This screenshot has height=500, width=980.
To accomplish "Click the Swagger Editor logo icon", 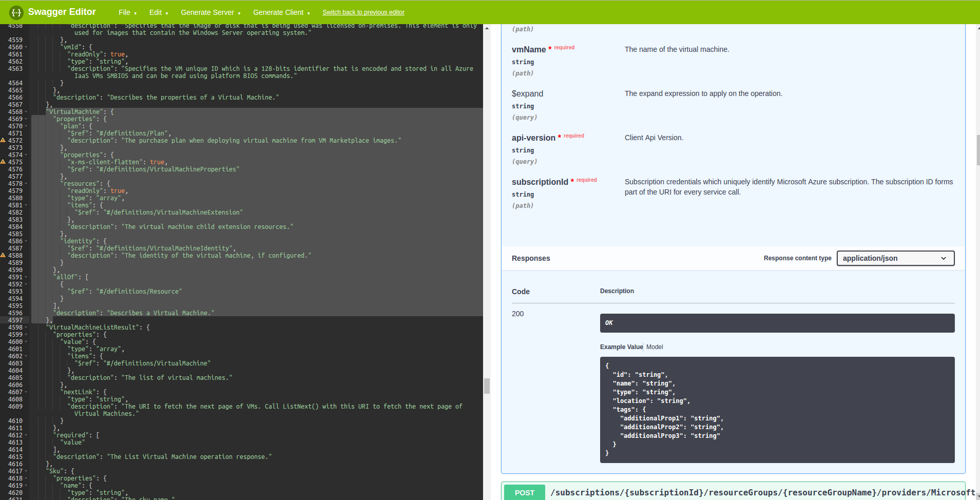I will 17,12.
